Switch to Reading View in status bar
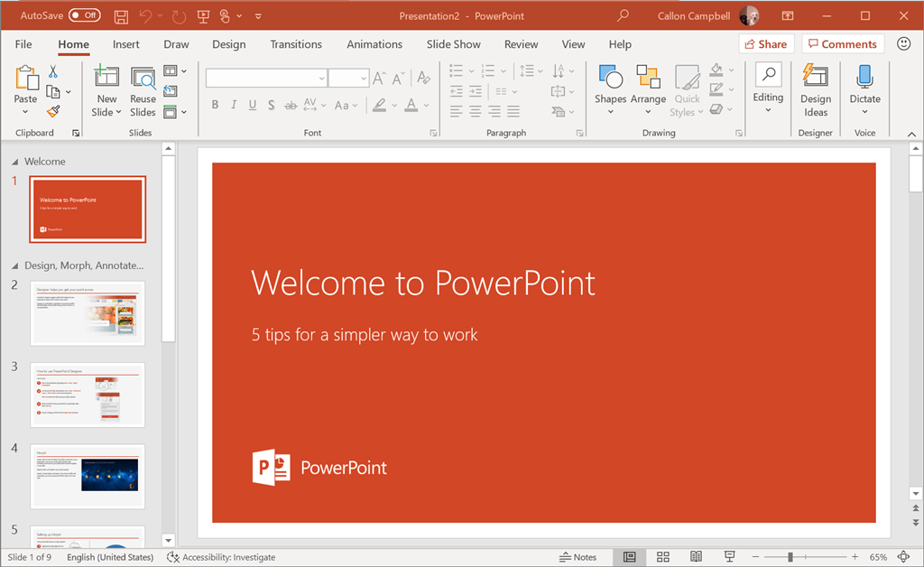The width and height of the screenshot is (924, 567). pos(696,557)
